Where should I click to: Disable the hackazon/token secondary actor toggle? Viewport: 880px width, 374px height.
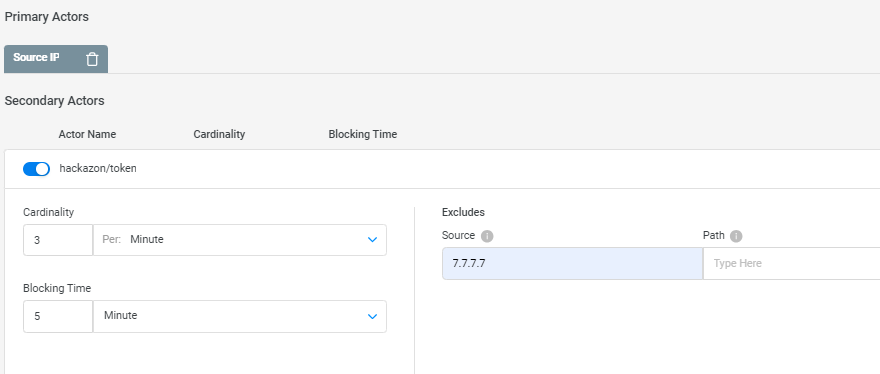(x=36, y=168)
